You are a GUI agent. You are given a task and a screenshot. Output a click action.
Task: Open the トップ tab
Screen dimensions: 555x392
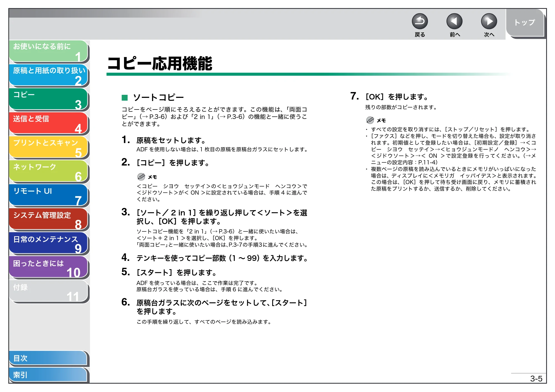[525, 23]
